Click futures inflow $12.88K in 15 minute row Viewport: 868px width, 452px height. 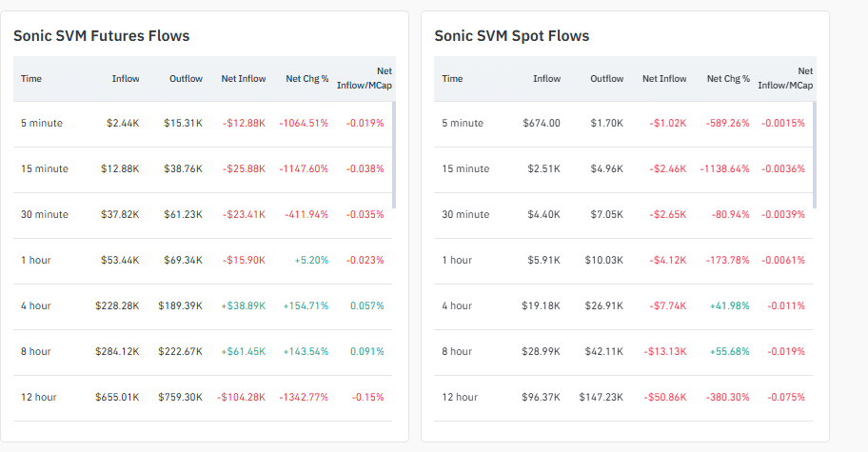[120, 168]
